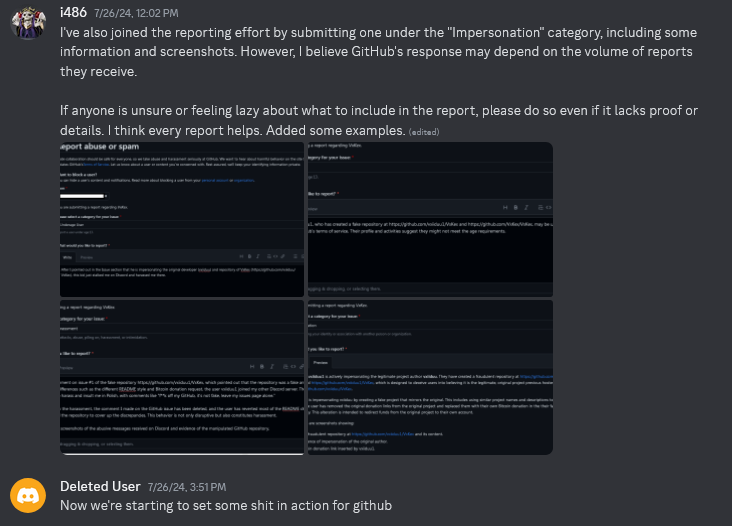The height and width of the screenshot is (526, 732).
Task: Click the (edited) label after the message
Action: (424, 132)
